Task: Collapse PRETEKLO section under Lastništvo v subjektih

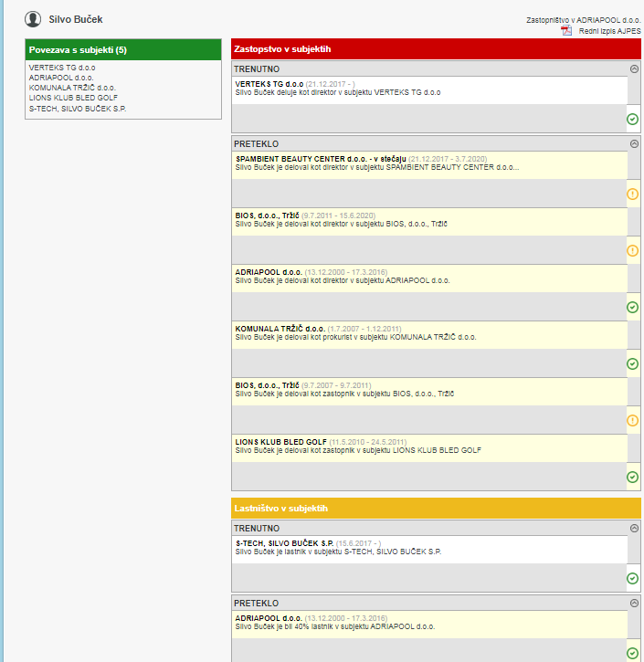Action: click(x=634, y=603)
